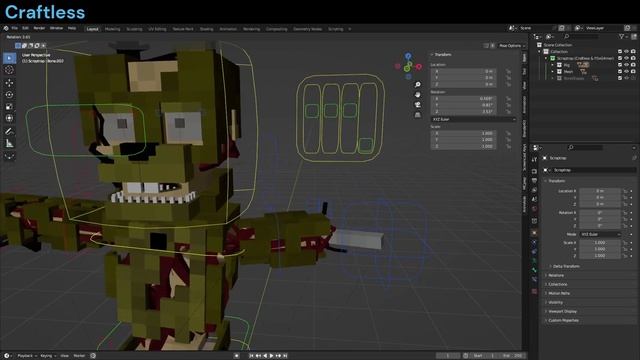The image size is (640, 360).
Task: Toggle the Rig collection checkbox
Action: coord(620,65)
